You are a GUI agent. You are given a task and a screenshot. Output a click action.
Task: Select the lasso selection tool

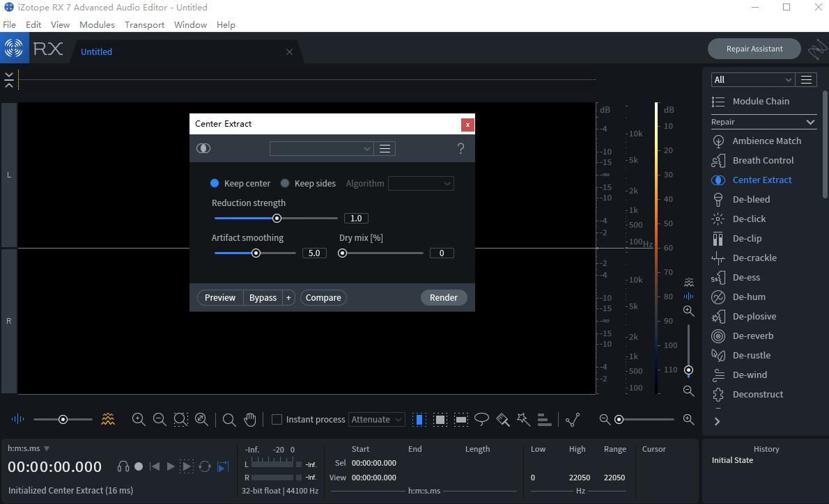pos(481,420)
